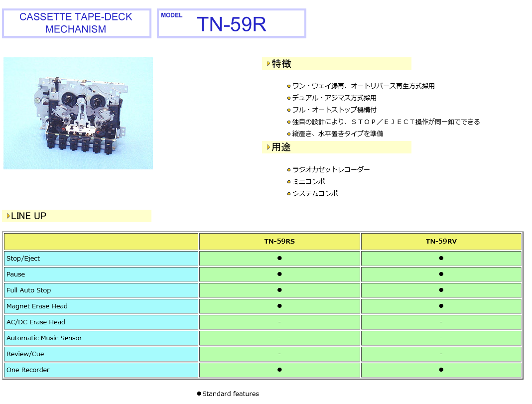Click the TN-59RV column header
The height and width of the screenshot is (404, 532).
pos(441,242)
